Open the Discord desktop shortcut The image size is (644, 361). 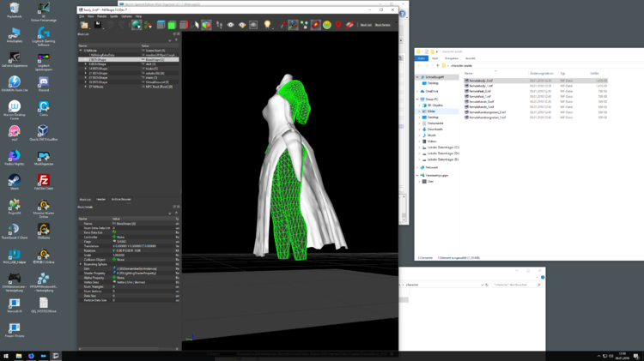44,84
